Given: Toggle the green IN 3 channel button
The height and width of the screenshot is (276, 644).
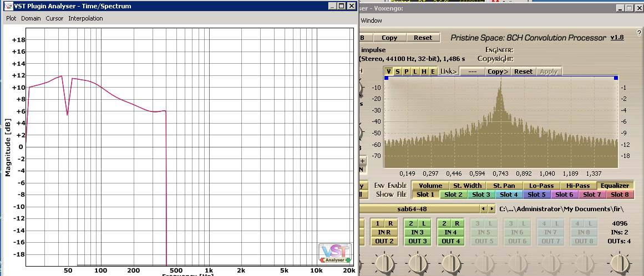Looking at the screenshot, I should [x=417, y=232].
